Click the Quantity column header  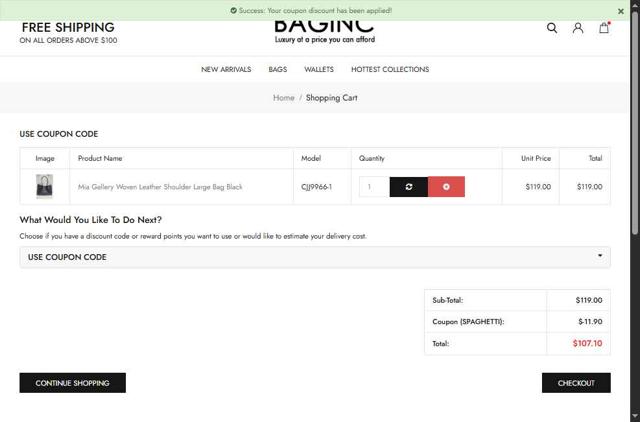pos(371,158)
